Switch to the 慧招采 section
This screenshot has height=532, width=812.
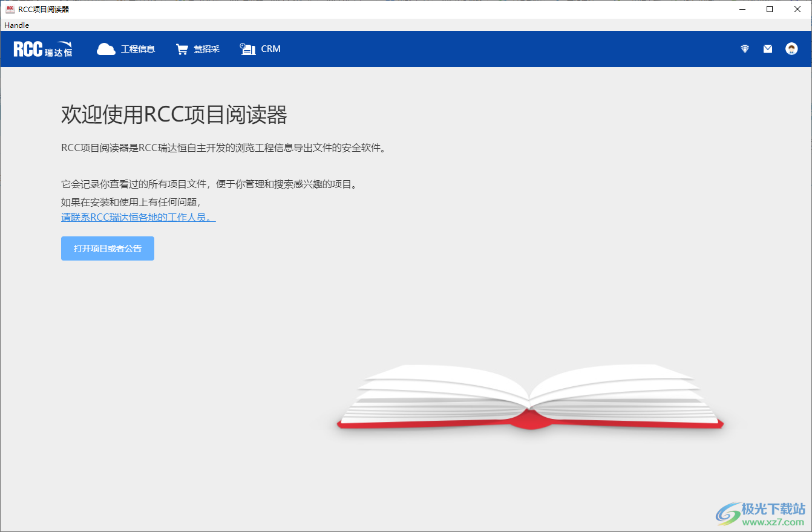point(208,48)
